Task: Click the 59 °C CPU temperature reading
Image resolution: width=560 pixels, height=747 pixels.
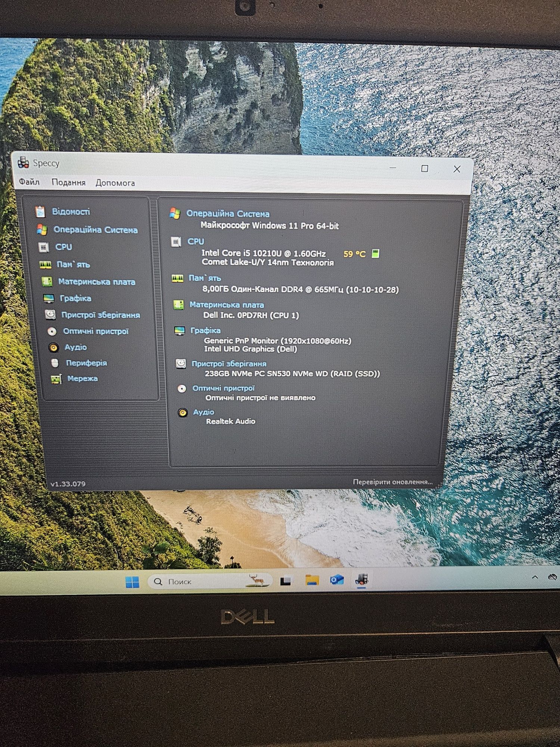Action: 354,254
